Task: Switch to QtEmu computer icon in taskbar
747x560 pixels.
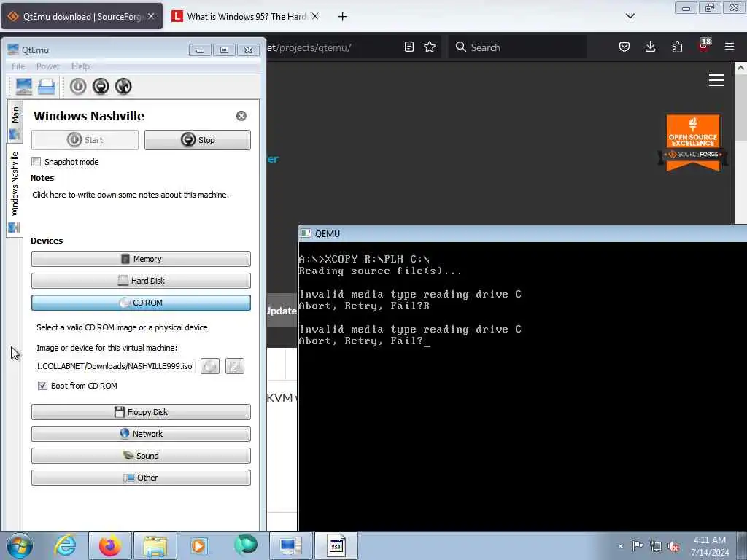Action: [x=290, y=545]
